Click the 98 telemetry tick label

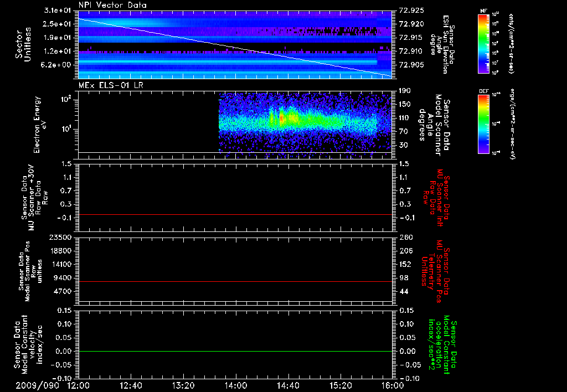pos(403,278)
